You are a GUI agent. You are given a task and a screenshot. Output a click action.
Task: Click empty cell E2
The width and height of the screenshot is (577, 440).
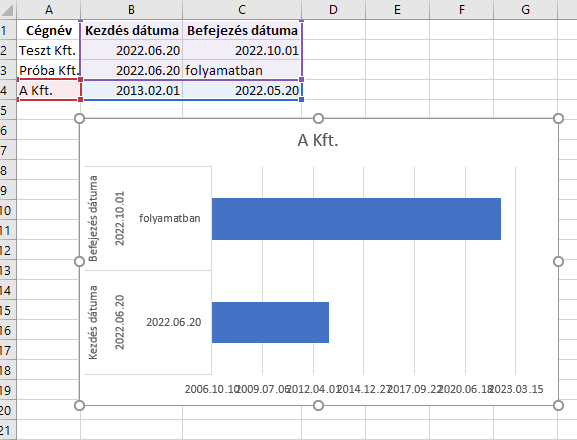397,50
